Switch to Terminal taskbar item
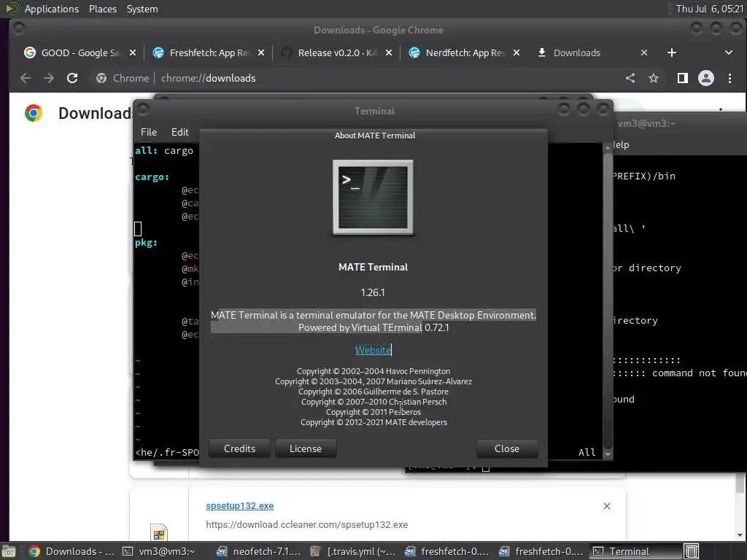This screenshot has width=747, height=560. (635, 551)
